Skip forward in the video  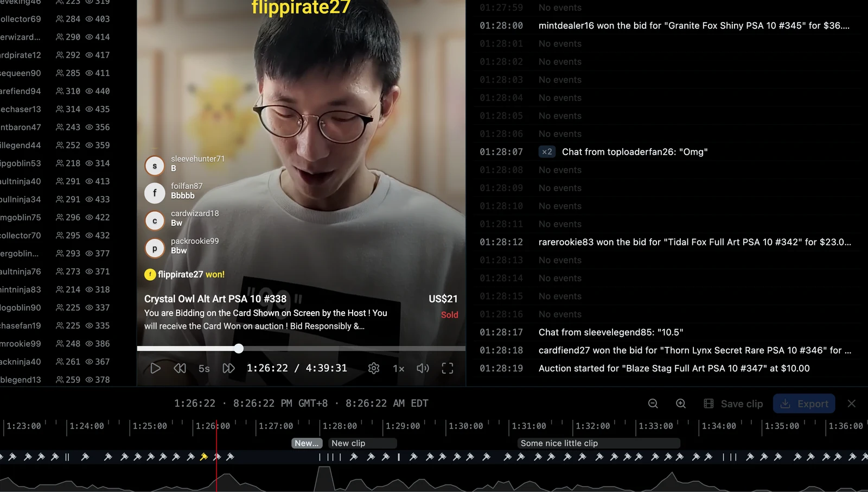(229, 368)
